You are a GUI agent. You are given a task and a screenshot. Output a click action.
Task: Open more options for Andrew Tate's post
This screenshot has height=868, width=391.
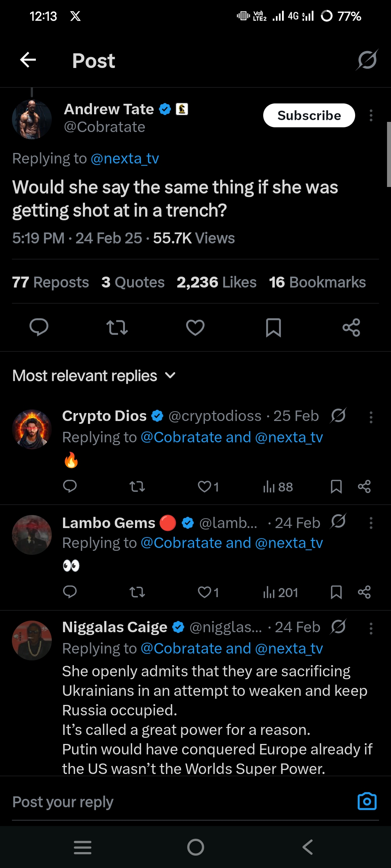(371, 115)
